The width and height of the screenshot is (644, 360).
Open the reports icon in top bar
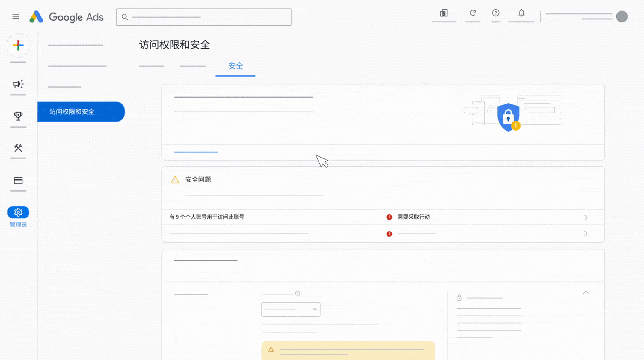click(444, 13)
